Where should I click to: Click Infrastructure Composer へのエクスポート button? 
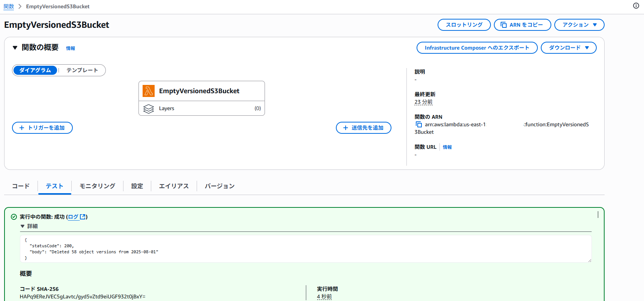477,48
